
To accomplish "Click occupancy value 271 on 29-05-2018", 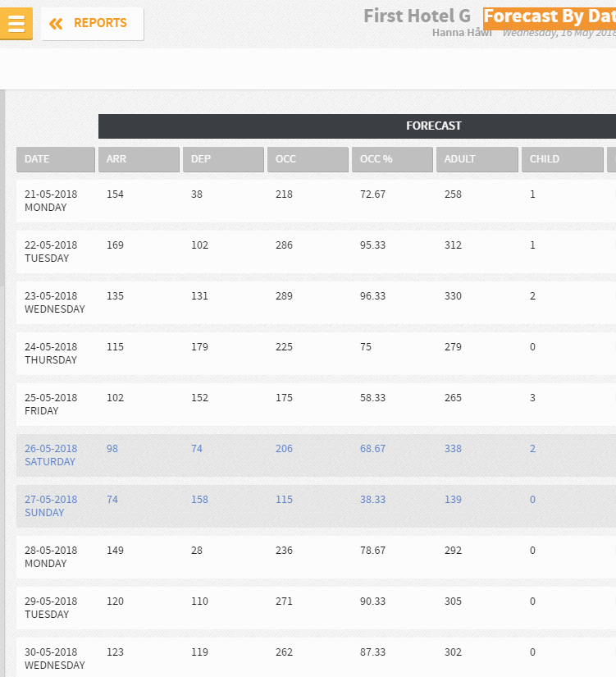I will pyautogui.click(x=284, y=602).
